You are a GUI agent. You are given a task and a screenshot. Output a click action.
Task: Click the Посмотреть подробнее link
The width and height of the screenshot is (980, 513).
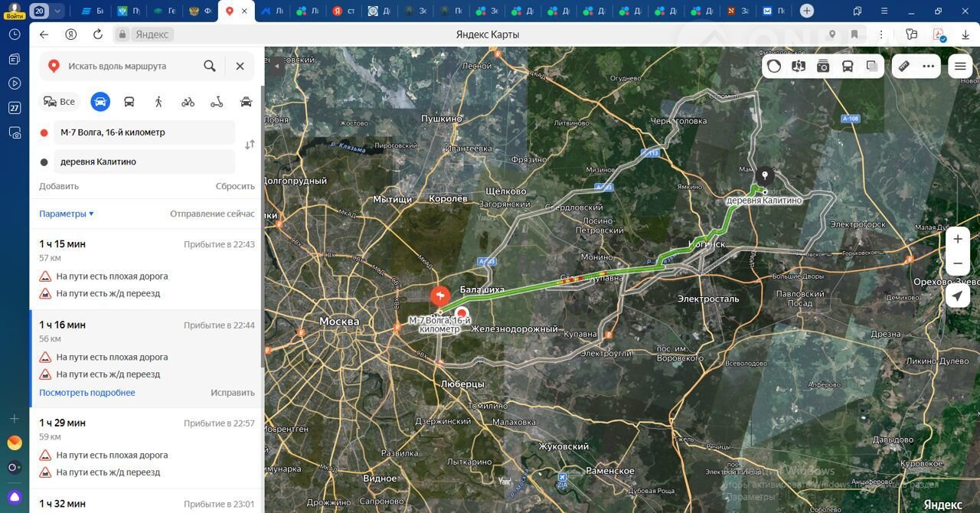click(87, 393)
